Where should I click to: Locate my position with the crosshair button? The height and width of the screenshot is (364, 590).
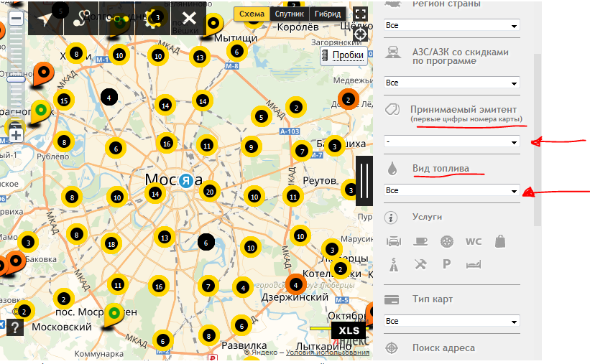(361, 34)
